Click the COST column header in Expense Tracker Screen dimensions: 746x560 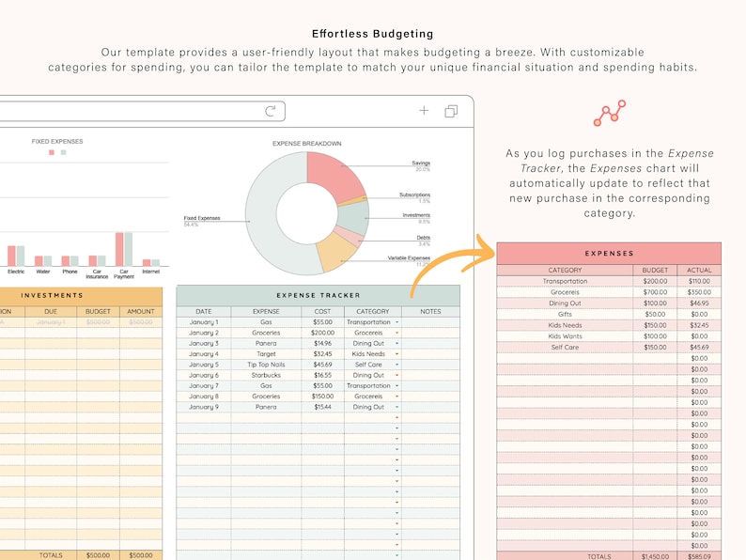[x=322, y=311]
